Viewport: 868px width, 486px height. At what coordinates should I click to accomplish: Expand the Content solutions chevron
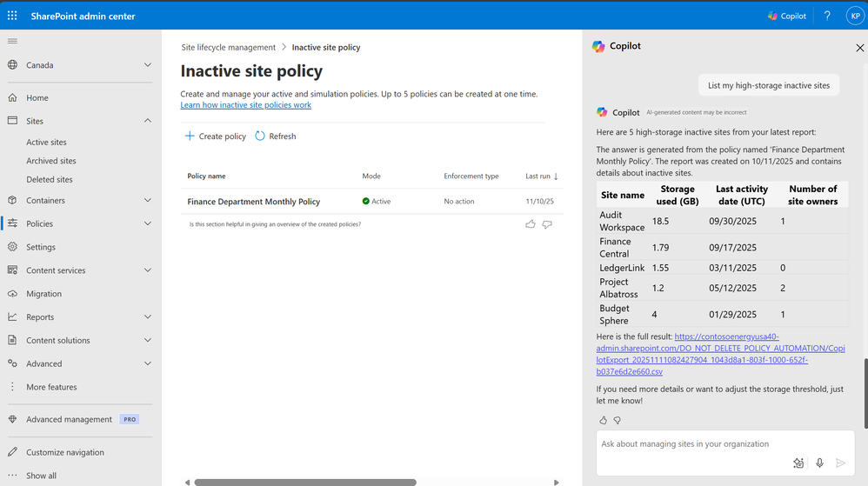148,340
